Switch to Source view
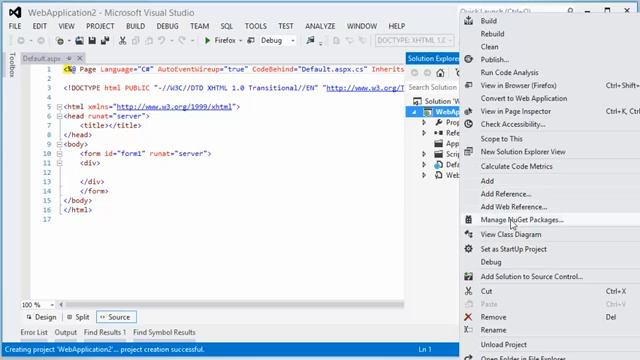 (x=116, y=317)
